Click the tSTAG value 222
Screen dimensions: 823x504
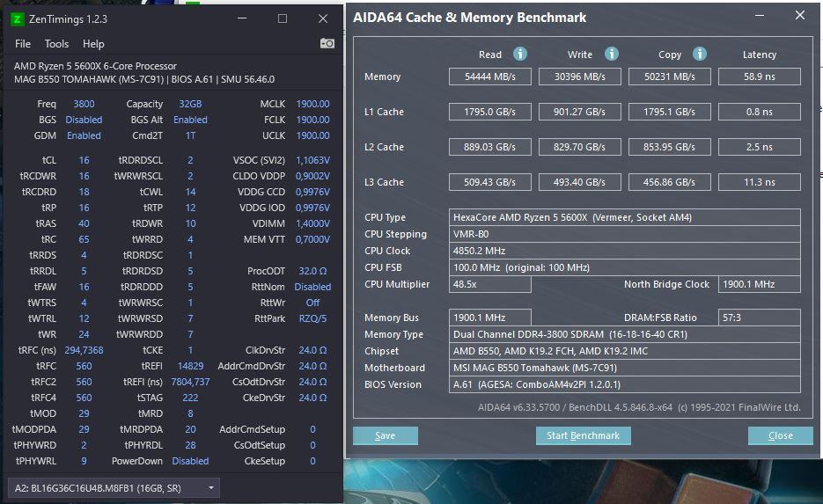click(190, 398)
